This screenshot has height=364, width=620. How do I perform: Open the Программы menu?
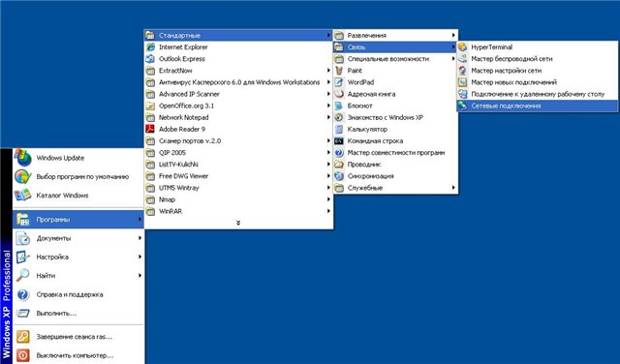pos(78,220)
